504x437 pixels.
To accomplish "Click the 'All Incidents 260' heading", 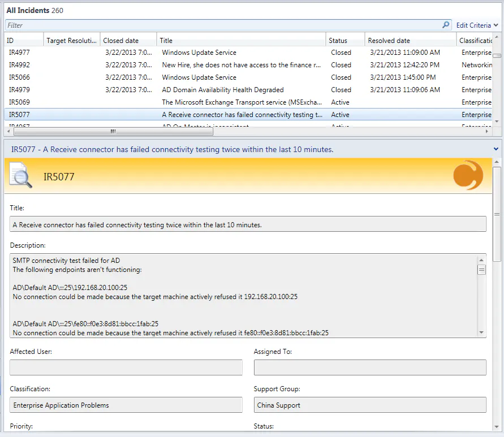I will coord(35,10).
